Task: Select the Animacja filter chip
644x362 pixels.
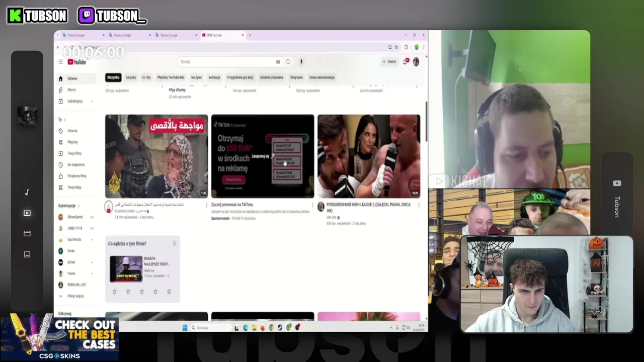Action: (214, 77)
